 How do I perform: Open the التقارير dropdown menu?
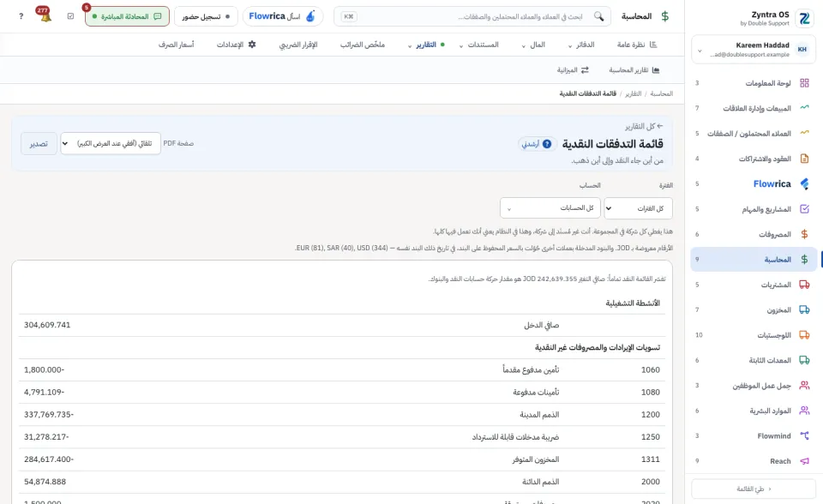pos(425,45)
